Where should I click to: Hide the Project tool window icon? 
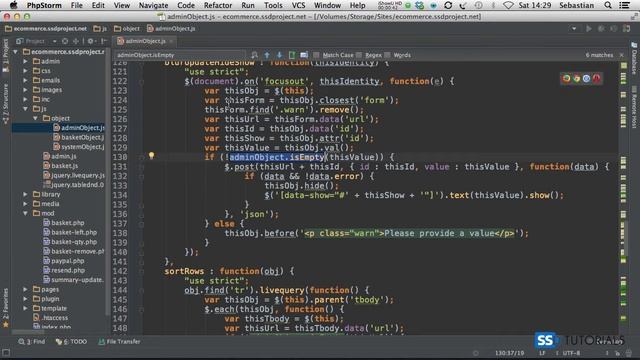coord(104,41)
